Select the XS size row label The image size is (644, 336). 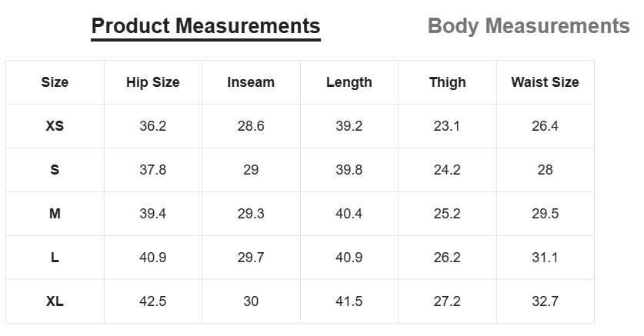point(55,126)
